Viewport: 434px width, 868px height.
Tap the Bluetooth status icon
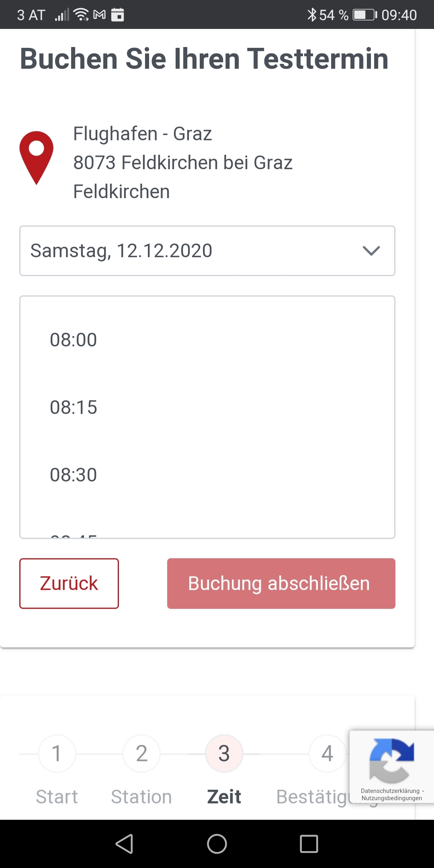point(311,15)
